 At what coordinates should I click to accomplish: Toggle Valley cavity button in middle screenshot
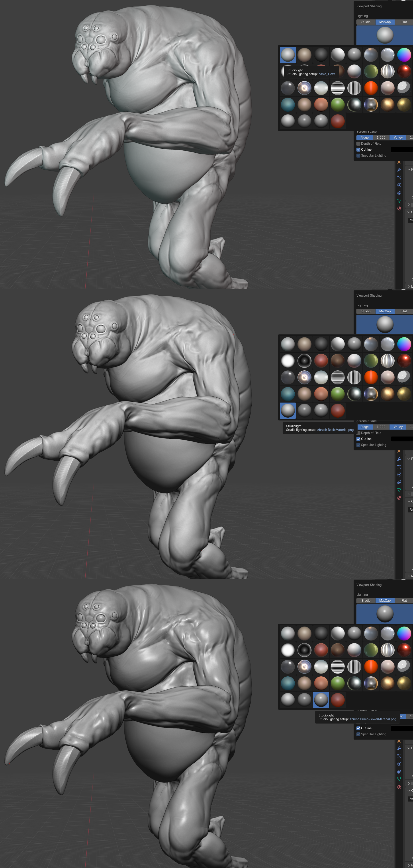398,427
